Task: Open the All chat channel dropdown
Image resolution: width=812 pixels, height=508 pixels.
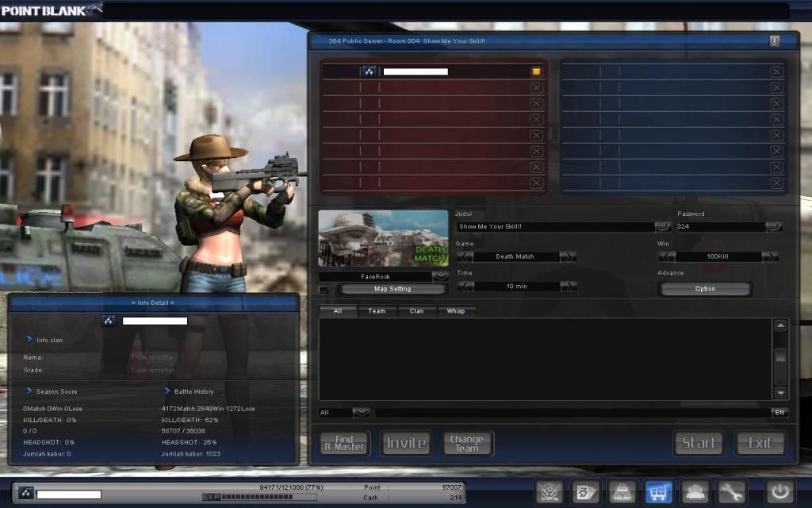Action: pyautogui.click(x=361, y=413)
